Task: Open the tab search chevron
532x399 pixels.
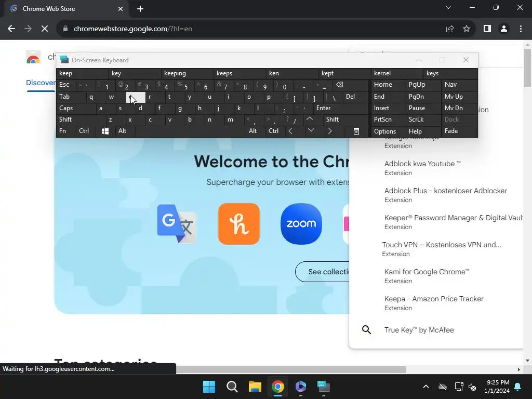Action: pos(448,7)
